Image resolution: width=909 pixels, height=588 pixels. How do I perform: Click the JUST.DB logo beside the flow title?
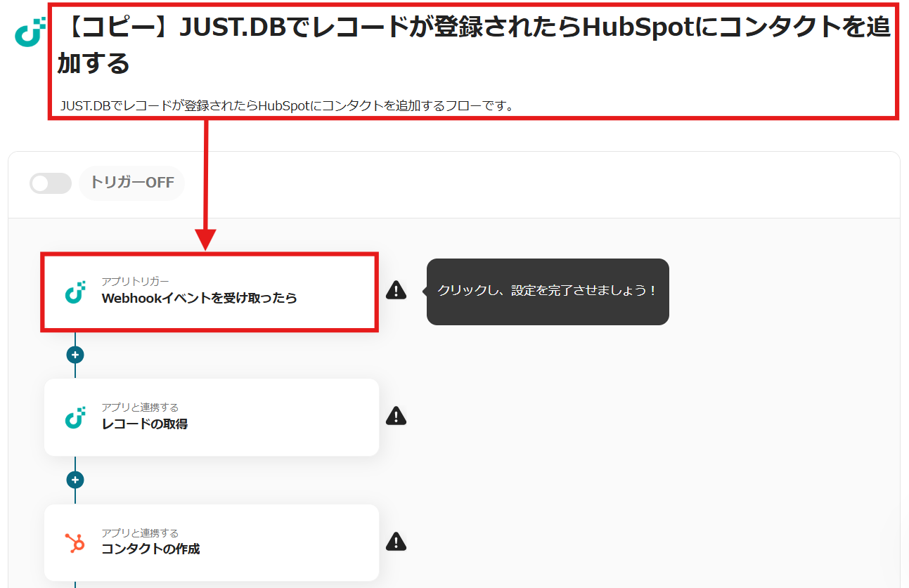click(x=30, y=32)
